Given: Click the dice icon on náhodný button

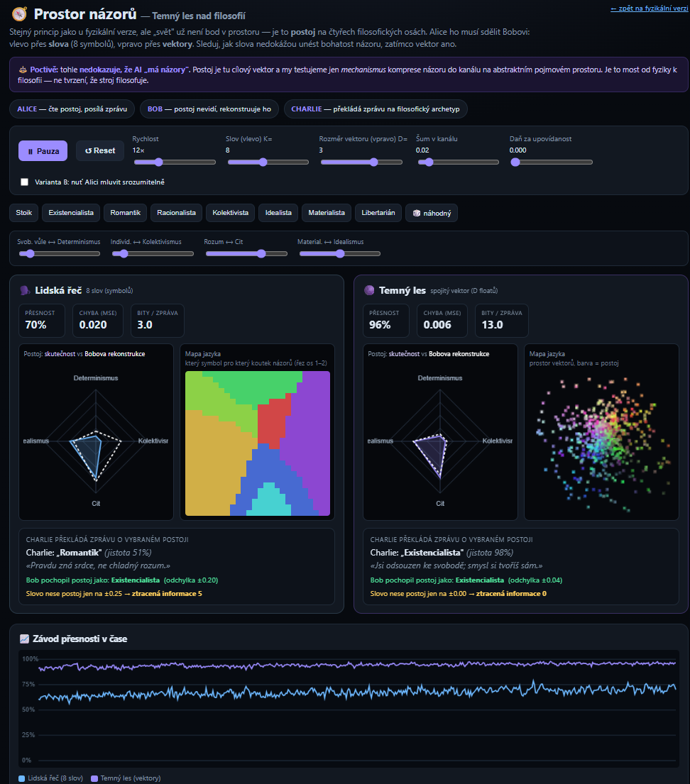Looking at the screenshot, I should tap(416, 213).
